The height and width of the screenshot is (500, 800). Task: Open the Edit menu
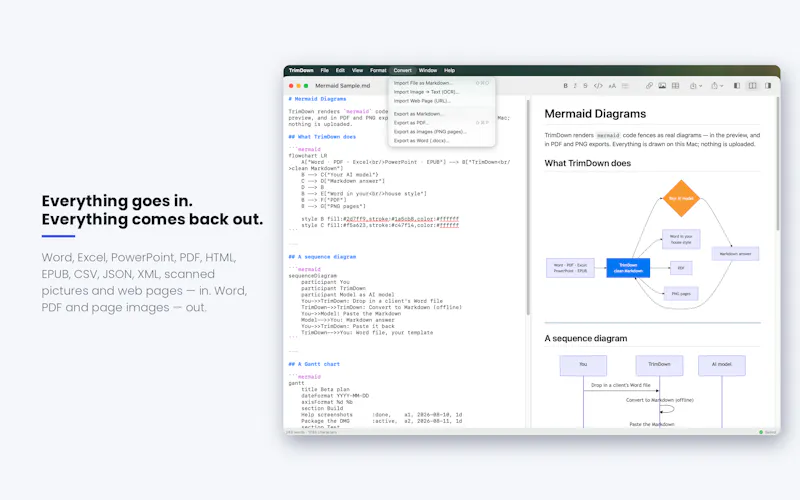click(x=340, y=70)
